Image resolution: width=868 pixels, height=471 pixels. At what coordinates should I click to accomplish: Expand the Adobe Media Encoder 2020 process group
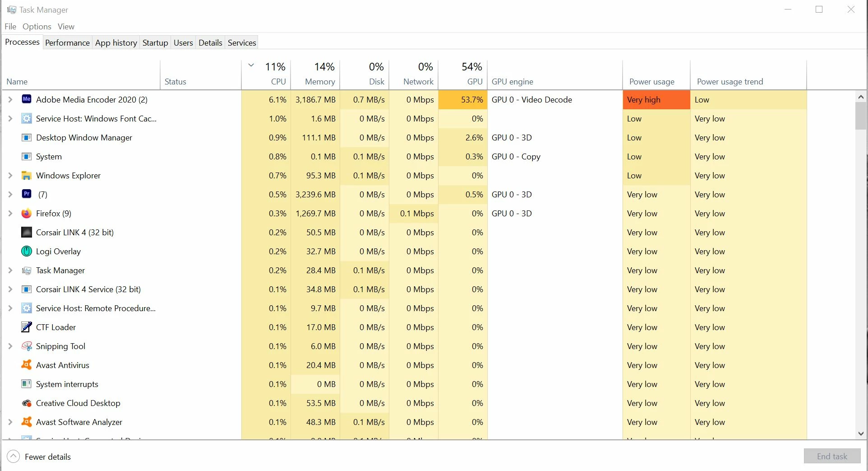[x=10, y=99]
